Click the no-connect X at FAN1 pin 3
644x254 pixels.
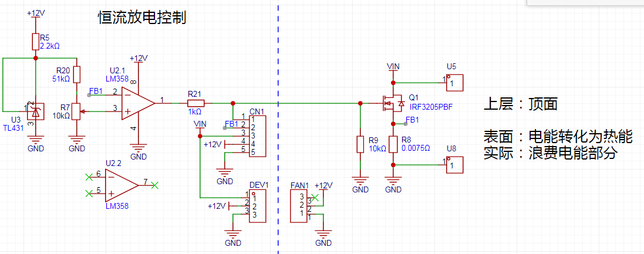(x=315, y=197)
